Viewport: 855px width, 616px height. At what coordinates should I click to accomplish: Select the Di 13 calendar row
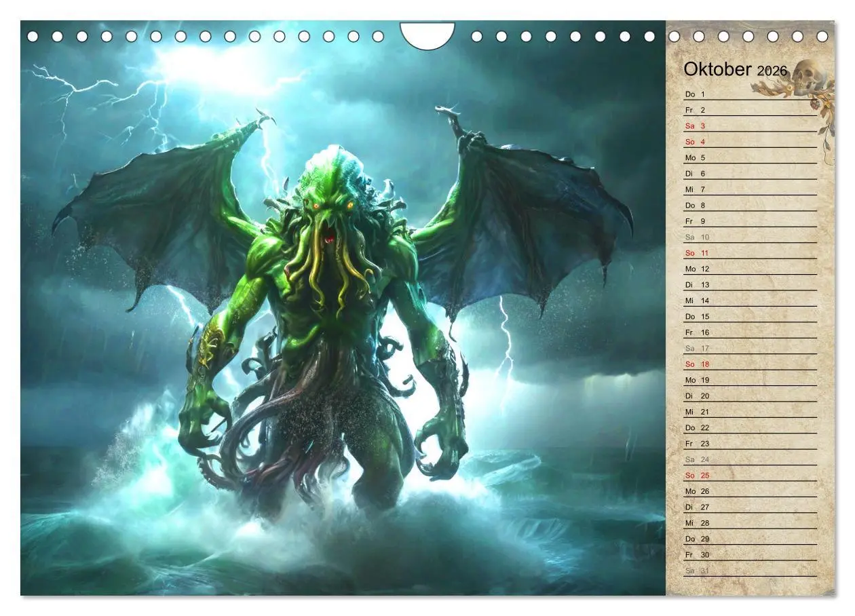tap(750, 284)
